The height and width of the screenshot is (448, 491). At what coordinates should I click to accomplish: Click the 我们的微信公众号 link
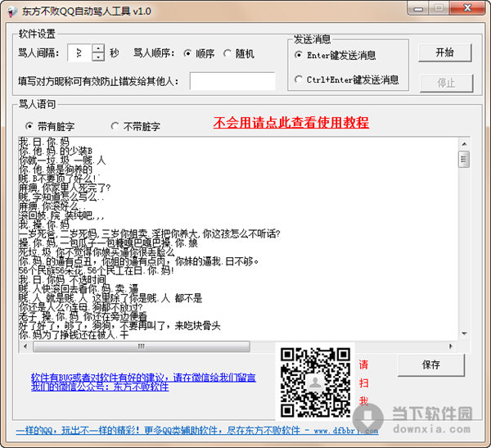coord(100,387)
